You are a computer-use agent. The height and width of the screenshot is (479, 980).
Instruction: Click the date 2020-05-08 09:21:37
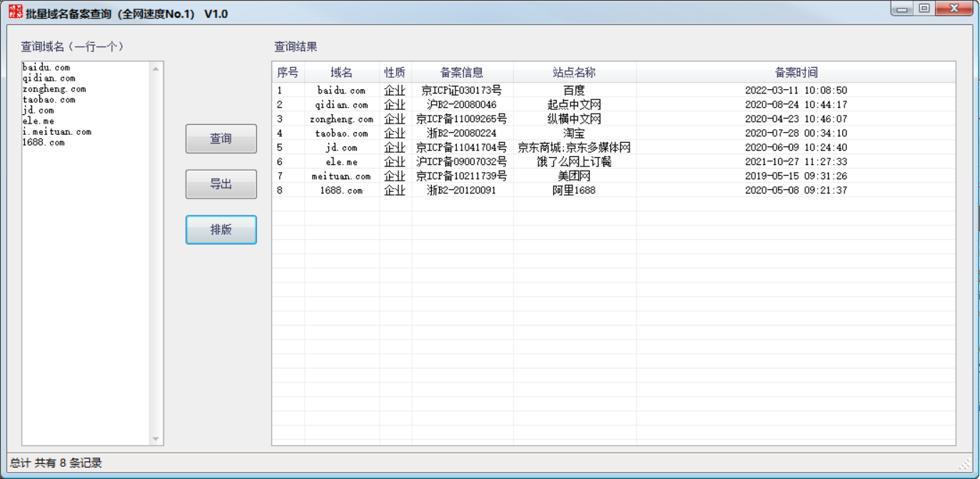pos(796,191)
